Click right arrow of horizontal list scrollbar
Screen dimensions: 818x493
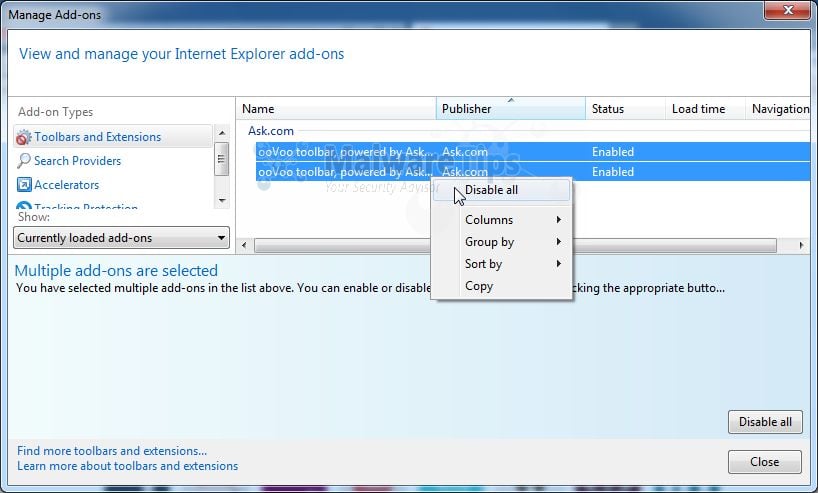[x=801, y=245]
